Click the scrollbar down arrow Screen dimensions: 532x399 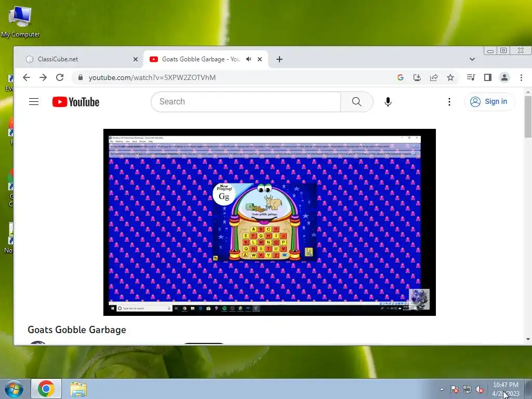(x=528, y=339)
